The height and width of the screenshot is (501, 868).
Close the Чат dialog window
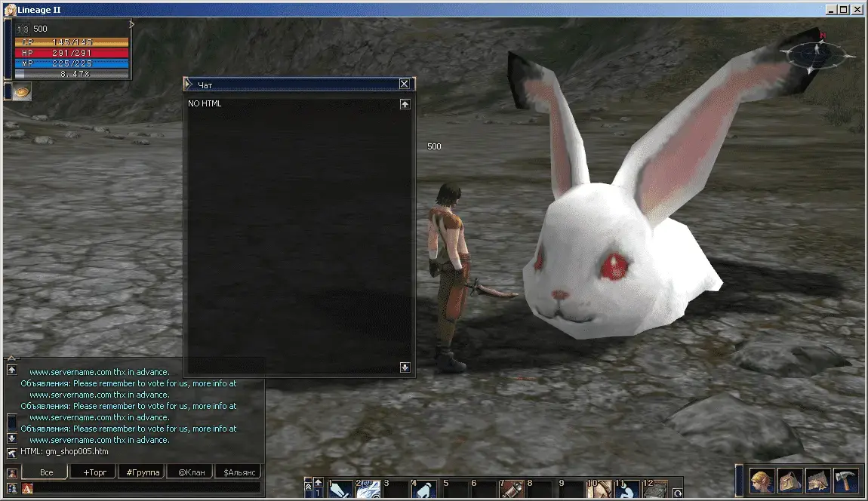[404, 84]
